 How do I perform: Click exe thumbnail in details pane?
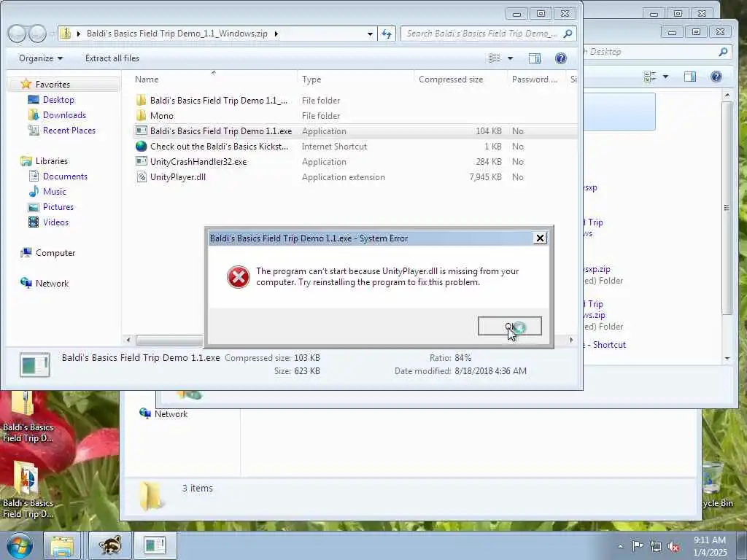(35, 365)
